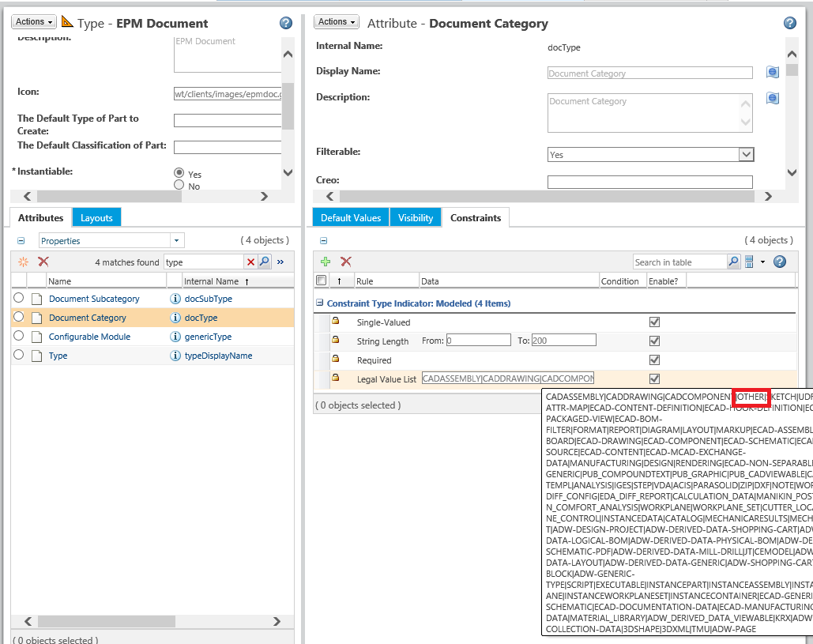Switch to Default Values tab
Viewport: 813px width, 644px height.
(x=351, y=218)
